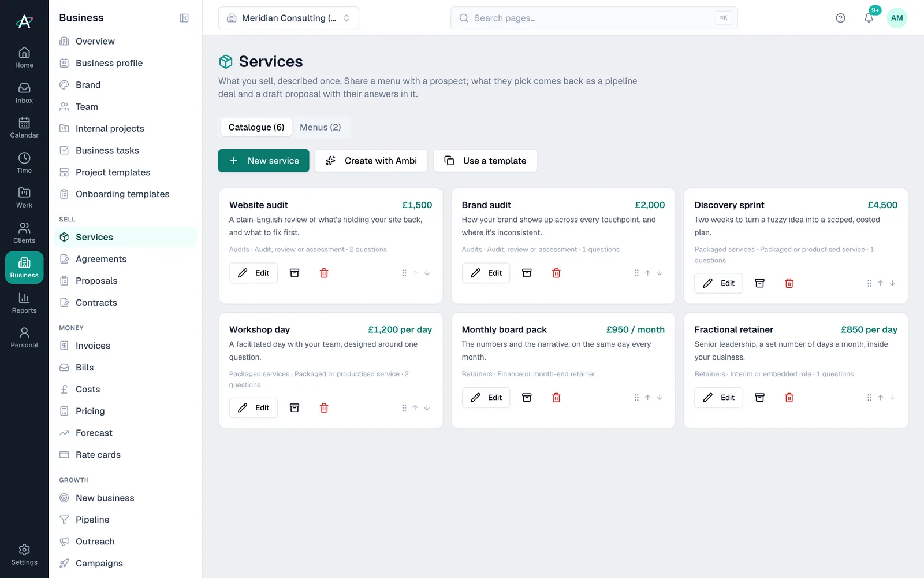
Task: Open Proposals in the sidebar
Action: (125, 281)
